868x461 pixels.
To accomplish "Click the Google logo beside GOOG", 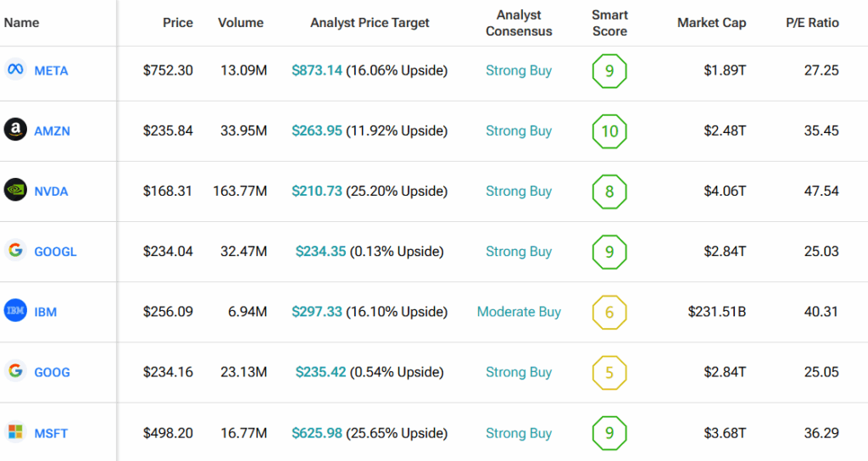I will (x=15, y=371).
